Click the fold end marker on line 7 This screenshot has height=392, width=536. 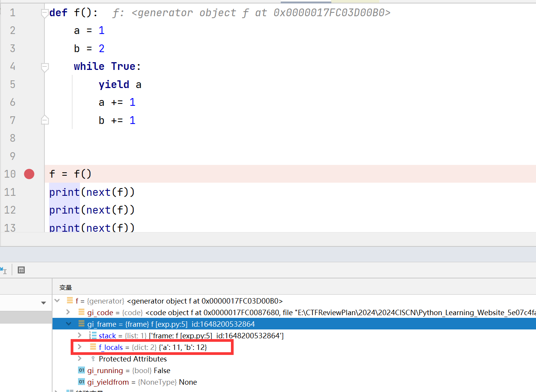click(x=45, y=120)
